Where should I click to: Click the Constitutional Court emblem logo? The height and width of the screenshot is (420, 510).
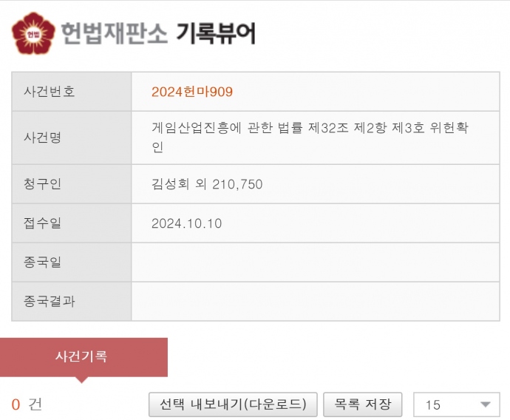tap(34, 33)
